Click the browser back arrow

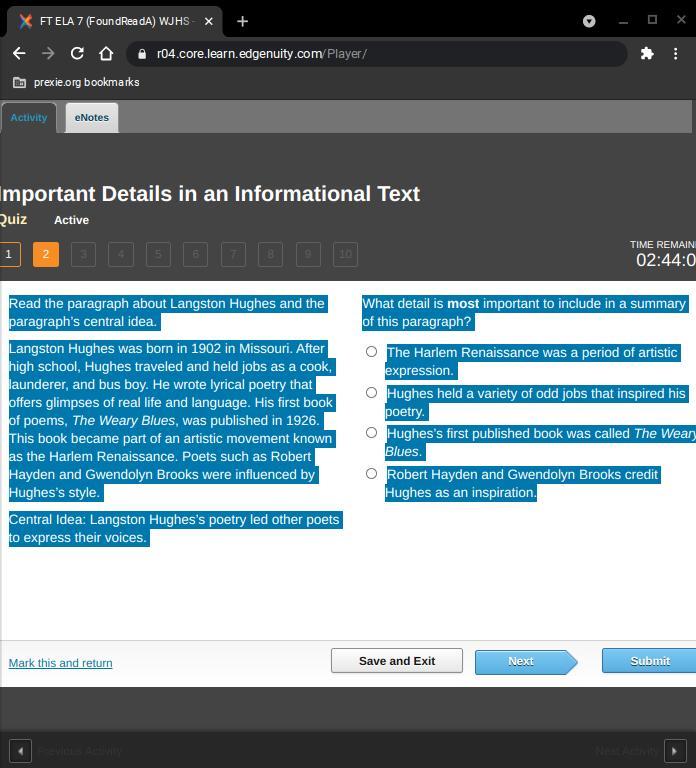click(x=19, y=53)
